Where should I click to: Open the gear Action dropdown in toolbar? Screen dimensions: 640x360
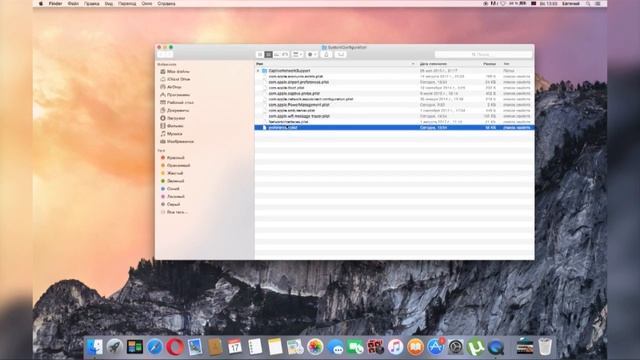click(x=312, y=54)
